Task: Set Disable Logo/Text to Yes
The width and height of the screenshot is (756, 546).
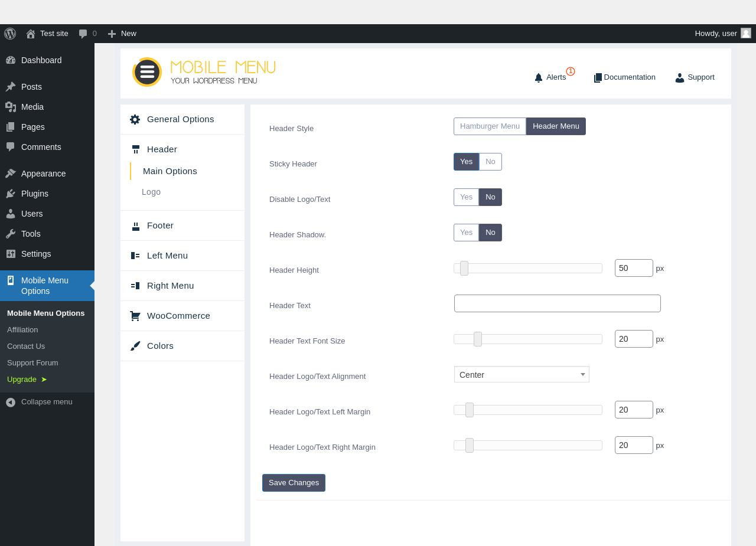Action: point(466,197)
